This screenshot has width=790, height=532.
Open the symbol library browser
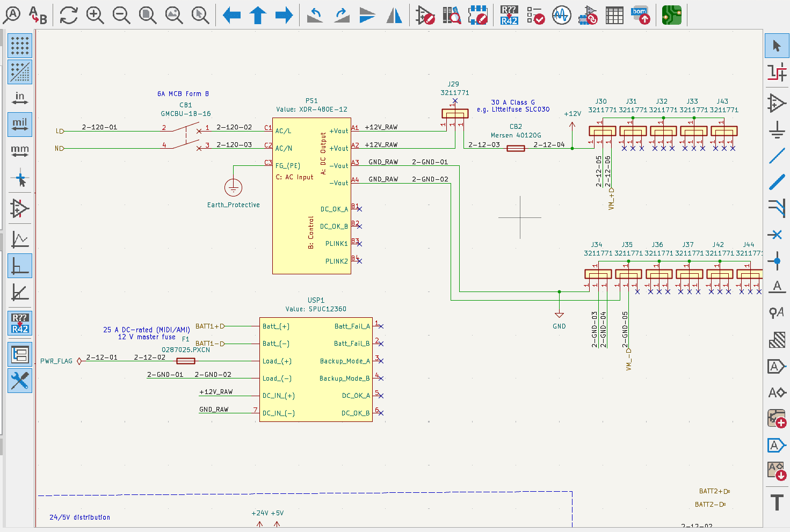(452, 15)
